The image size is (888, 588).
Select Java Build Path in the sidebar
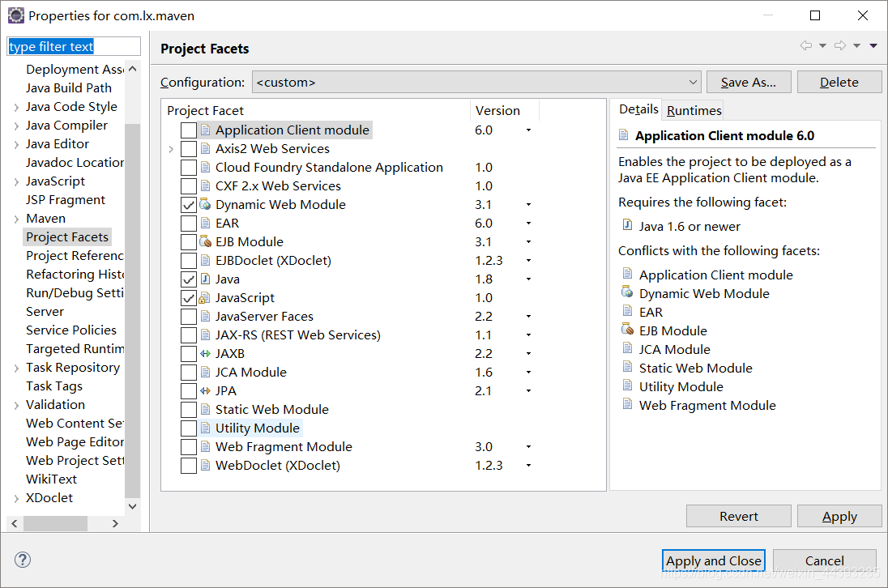coord(69,87)
